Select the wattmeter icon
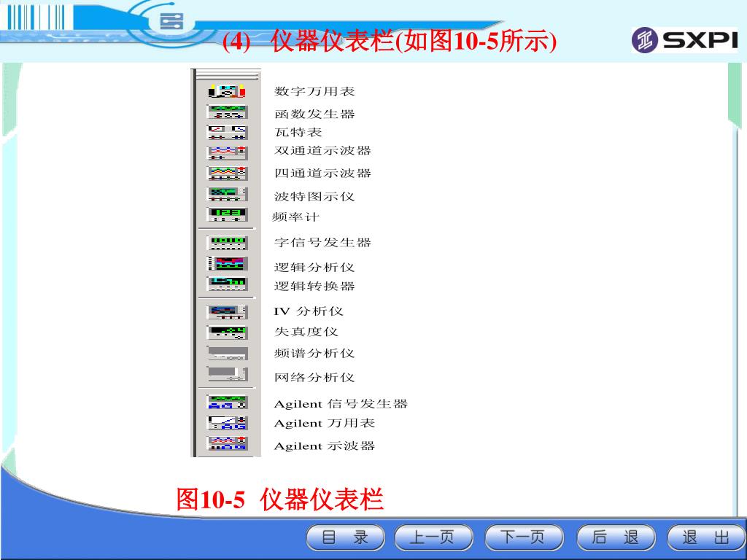The width and height of the screenshot is (747, 560). [227, 131]
